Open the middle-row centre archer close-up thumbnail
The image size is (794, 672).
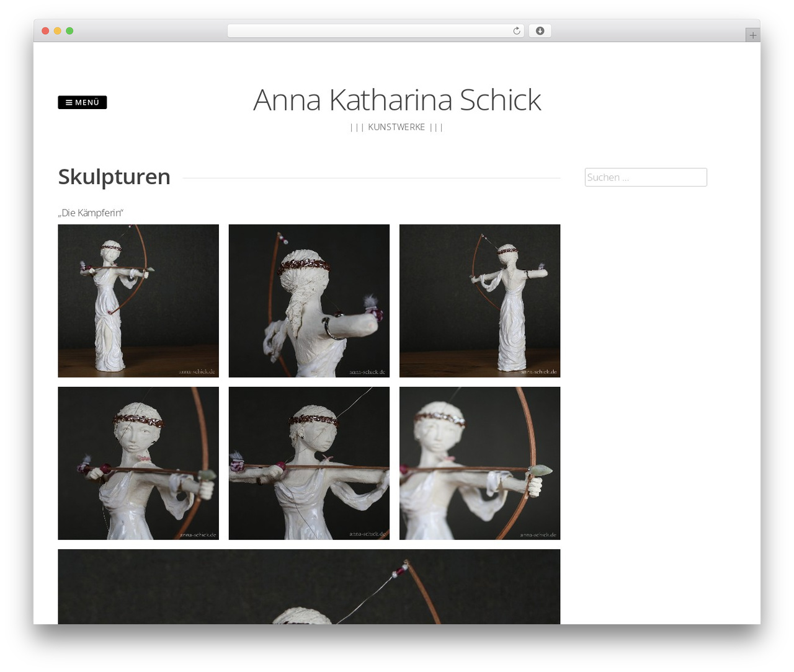[x=309, y=463]
